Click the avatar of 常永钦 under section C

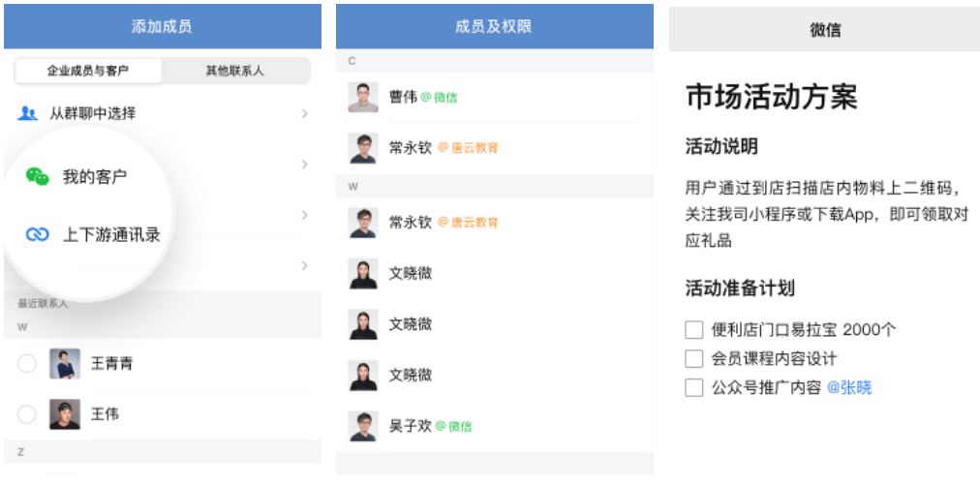click(363, 148)
